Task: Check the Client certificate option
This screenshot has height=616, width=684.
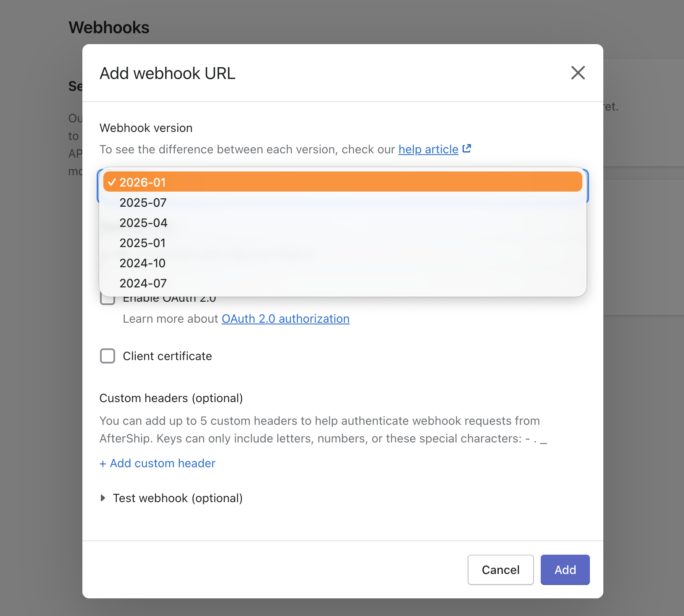Action: pyautogui.click(x=108, y=356)
